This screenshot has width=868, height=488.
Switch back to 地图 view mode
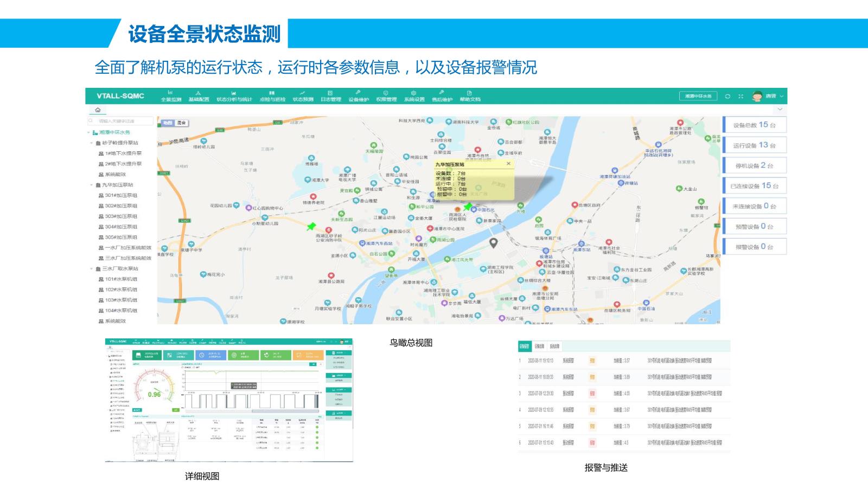(x=167, y=123)
